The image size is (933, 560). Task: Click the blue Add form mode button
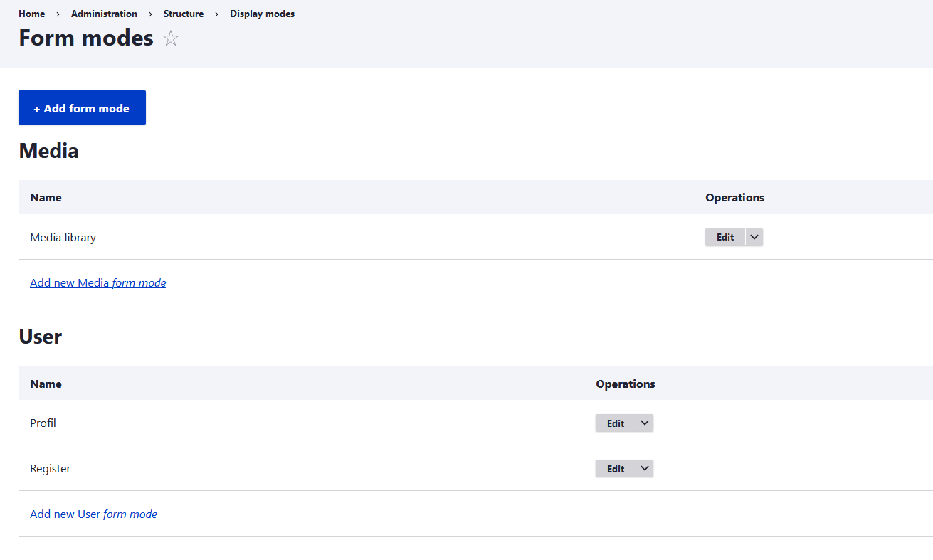coord(82,108)
